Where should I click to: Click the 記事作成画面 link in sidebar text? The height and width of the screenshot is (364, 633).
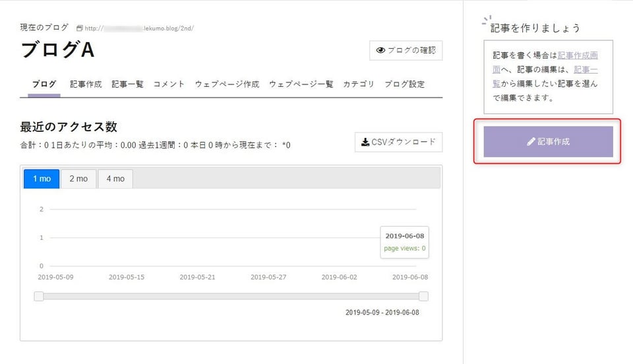[x=578, y=56]
